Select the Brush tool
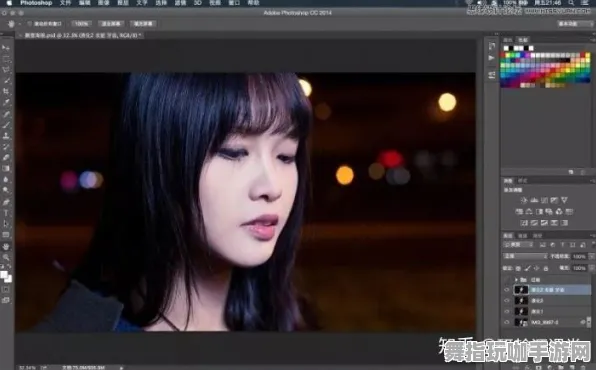The image size is (596, 370). (x=6, y=125)
